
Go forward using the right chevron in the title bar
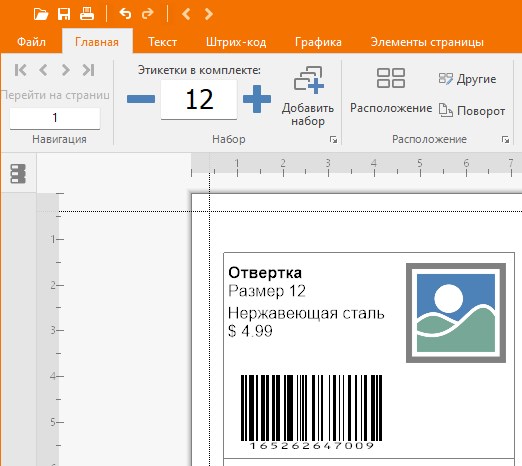click(209, 14)
